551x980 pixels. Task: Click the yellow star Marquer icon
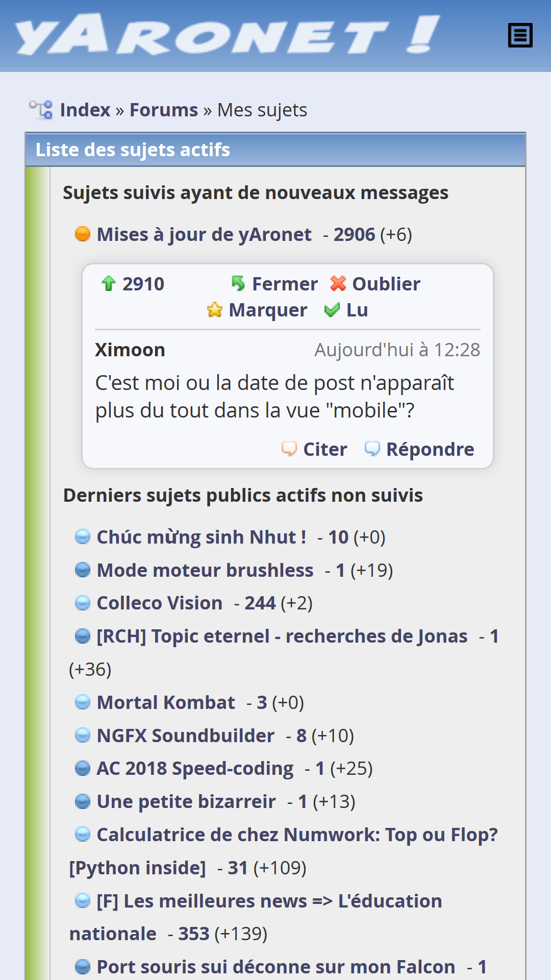[x=215, y=310]
